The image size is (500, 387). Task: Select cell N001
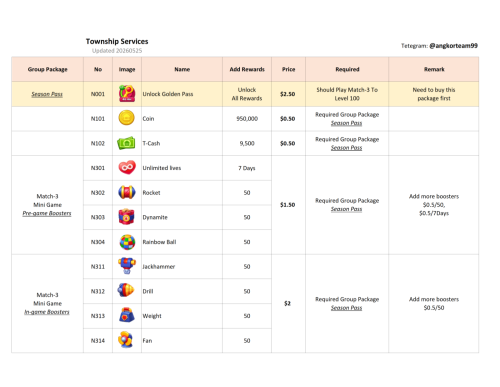(x=98, y=94)
